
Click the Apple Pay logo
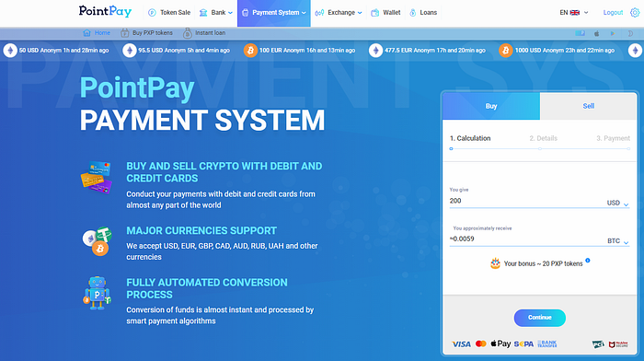[500, 344]
